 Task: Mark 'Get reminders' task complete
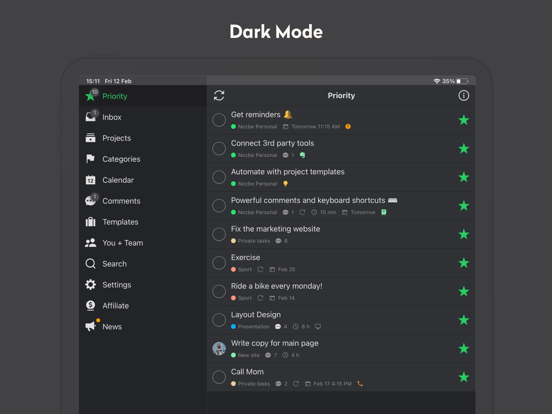219,120
